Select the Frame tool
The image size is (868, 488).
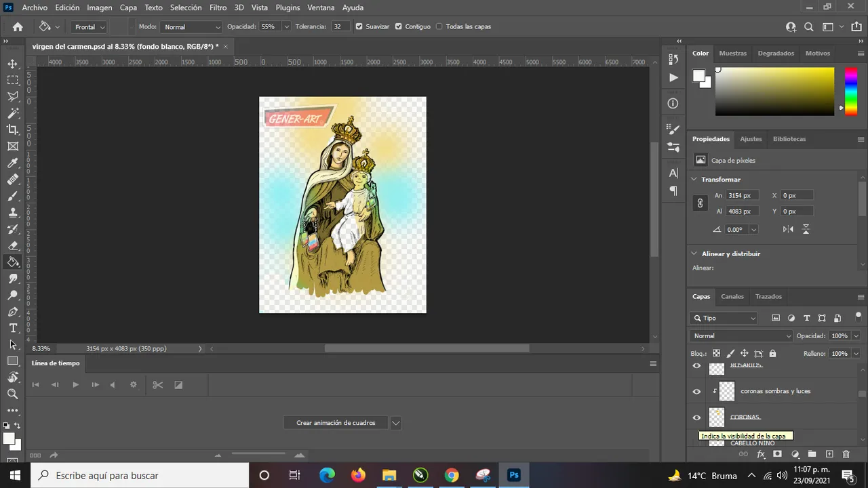(x=13, y=146)
